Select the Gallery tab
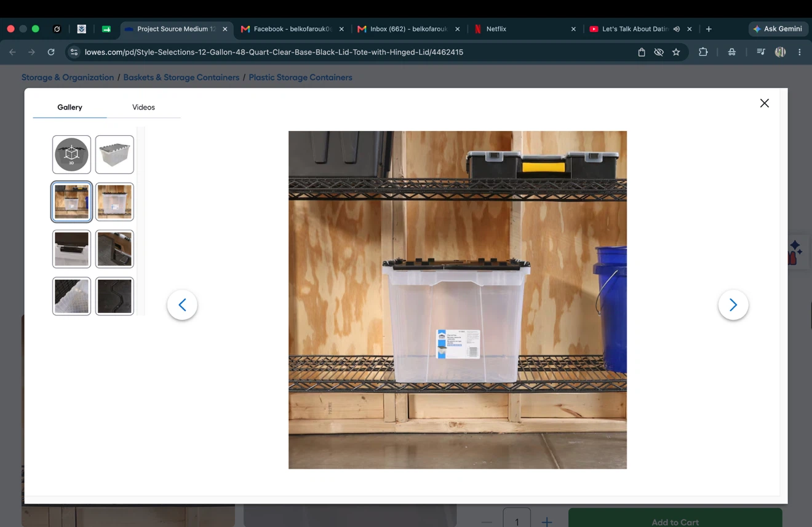Viewport: 812px width, 527px height. point(70,107)
